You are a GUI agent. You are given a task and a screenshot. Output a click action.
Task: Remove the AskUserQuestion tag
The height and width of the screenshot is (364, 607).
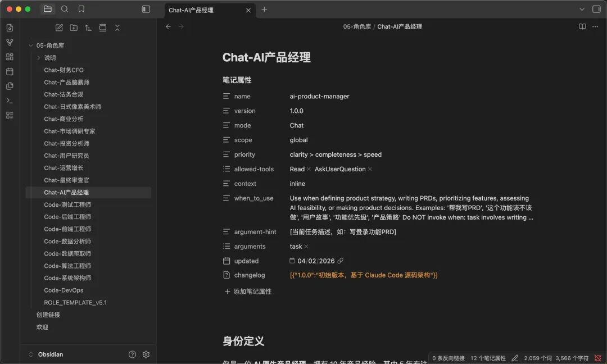[370, 169]
